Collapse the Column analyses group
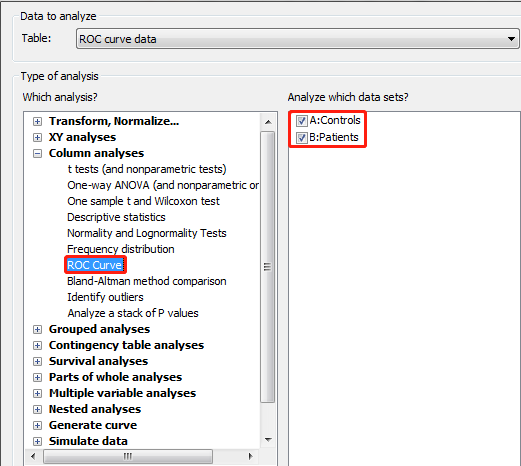The width and height of the screenshot is (521, 466). 37,153
